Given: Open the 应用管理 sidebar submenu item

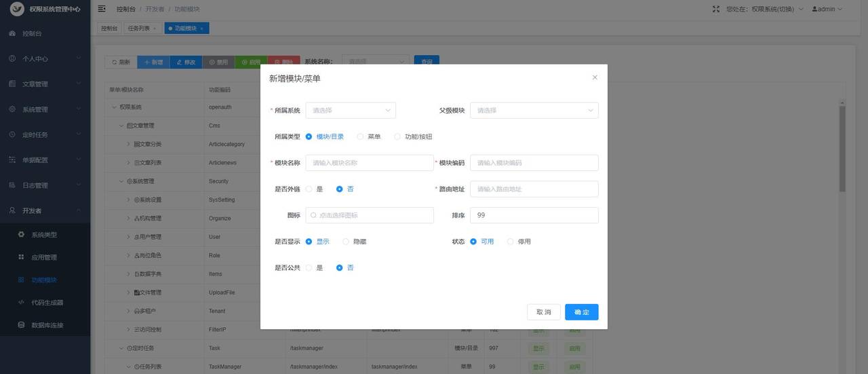Looking at the screenshot, I should click(45, 257).
